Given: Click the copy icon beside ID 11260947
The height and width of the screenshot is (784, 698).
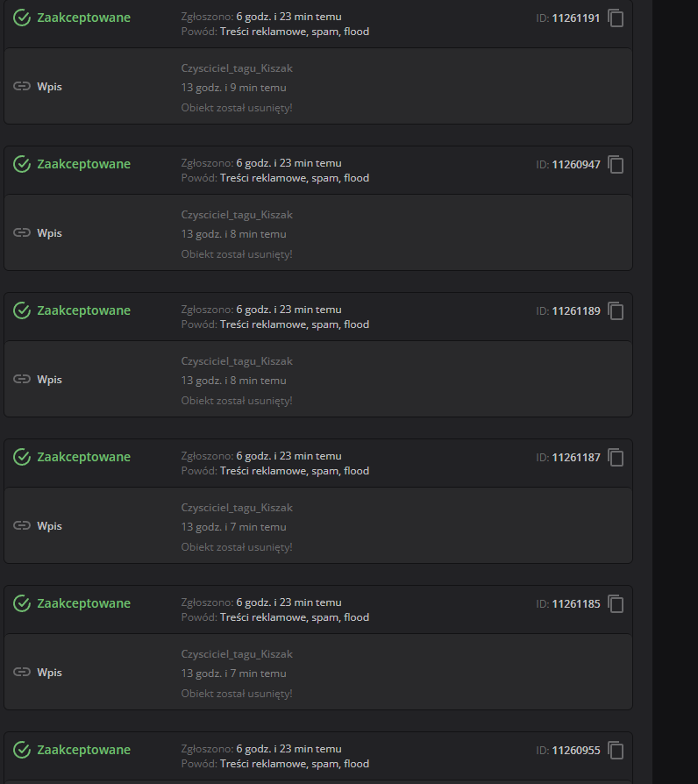Looking at the screenshot, I should click(616, 164).
